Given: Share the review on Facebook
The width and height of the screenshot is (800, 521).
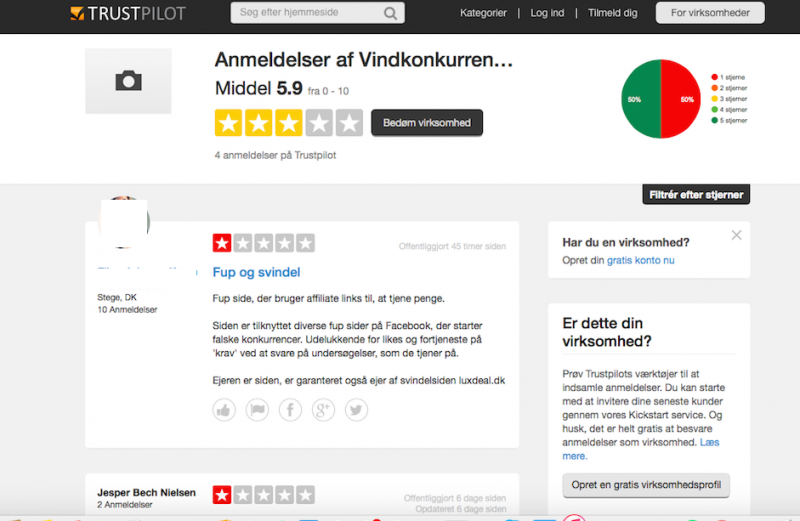Looking at the screenshot, I should [290, 410].
